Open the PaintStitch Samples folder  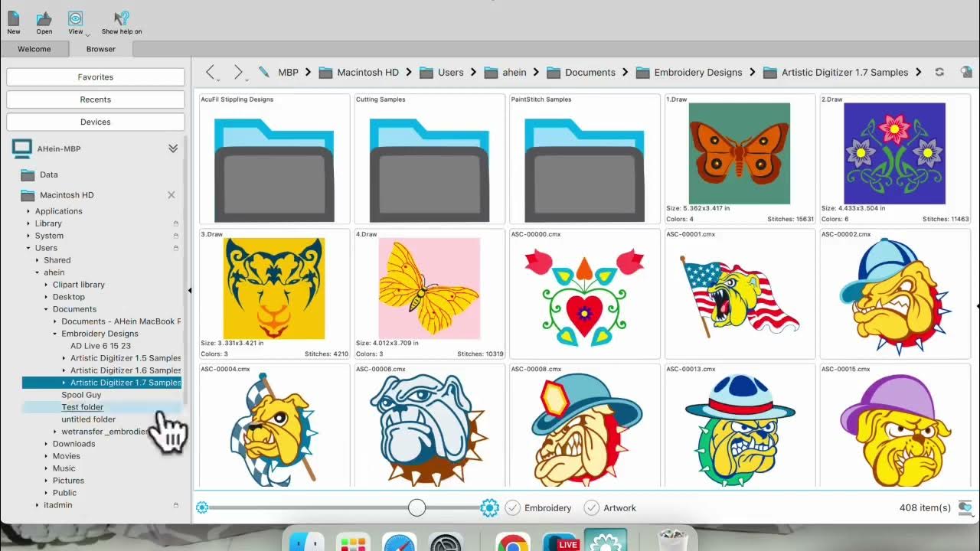click(x=585, y=159)
